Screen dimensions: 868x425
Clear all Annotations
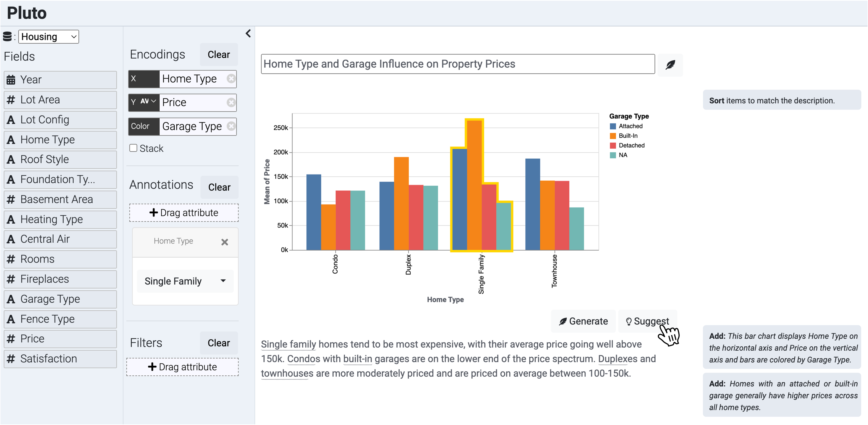[219, 187]
